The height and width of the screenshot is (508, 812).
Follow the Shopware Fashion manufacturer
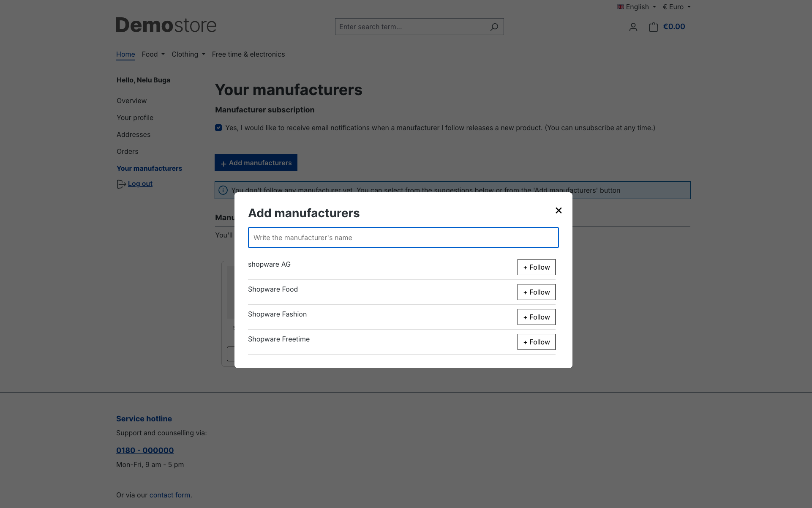(x=536, y=317)
